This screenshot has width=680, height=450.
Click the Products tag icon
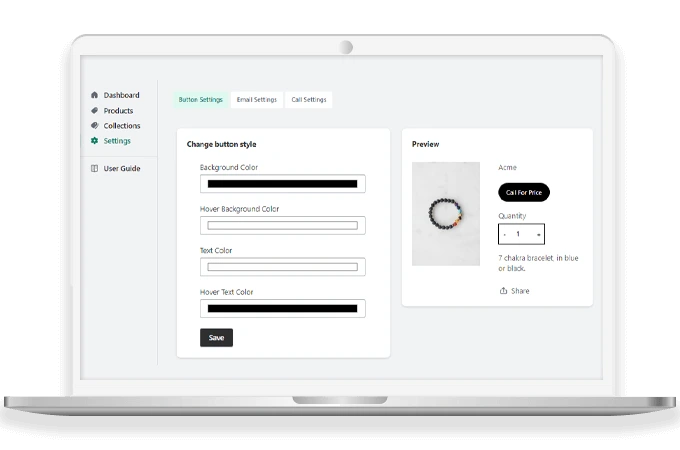[94, 111]
